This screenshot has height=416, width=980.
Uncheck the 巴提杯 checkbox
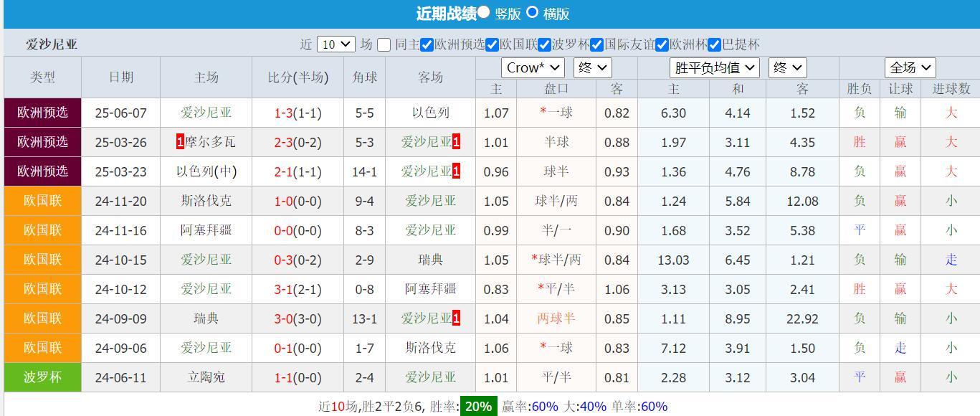[713, 44]
